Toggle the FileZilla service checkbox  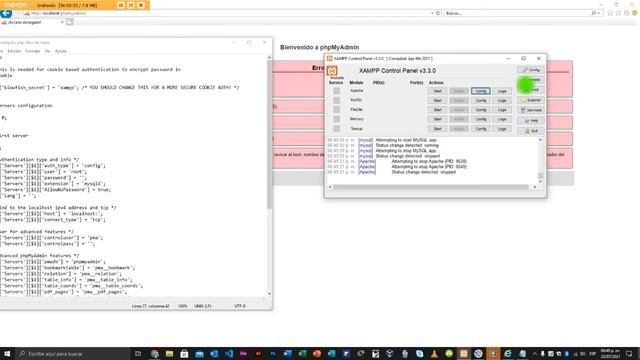[x=336, y=109]
